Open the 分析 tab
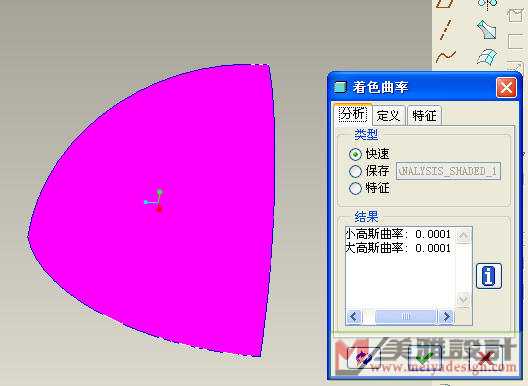 (x=353, y=114)
